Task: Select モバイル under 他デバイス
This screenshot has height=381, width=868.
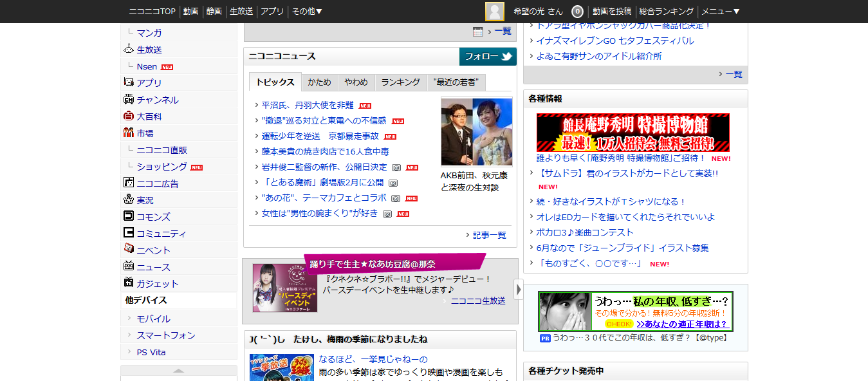Action: pos(154,319)
